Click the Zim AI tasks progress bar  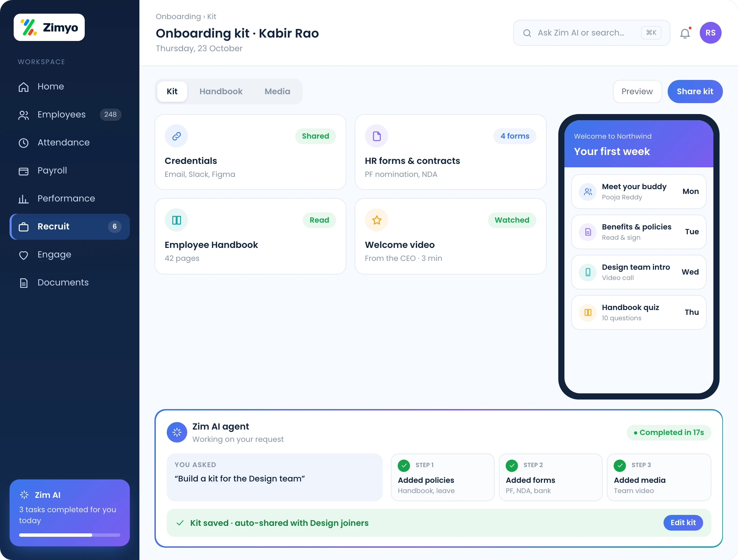(x=70, y=535)
